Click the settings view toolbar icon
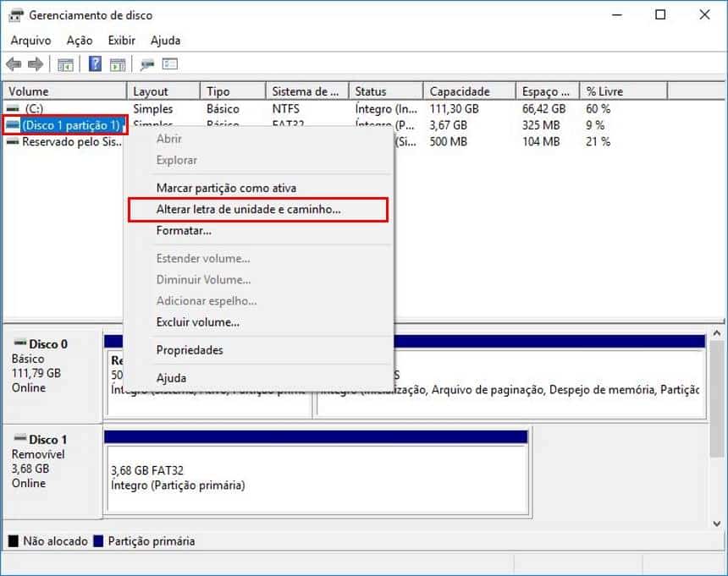The height and width of the screenshot is (576, 728). tap(170, 63)
